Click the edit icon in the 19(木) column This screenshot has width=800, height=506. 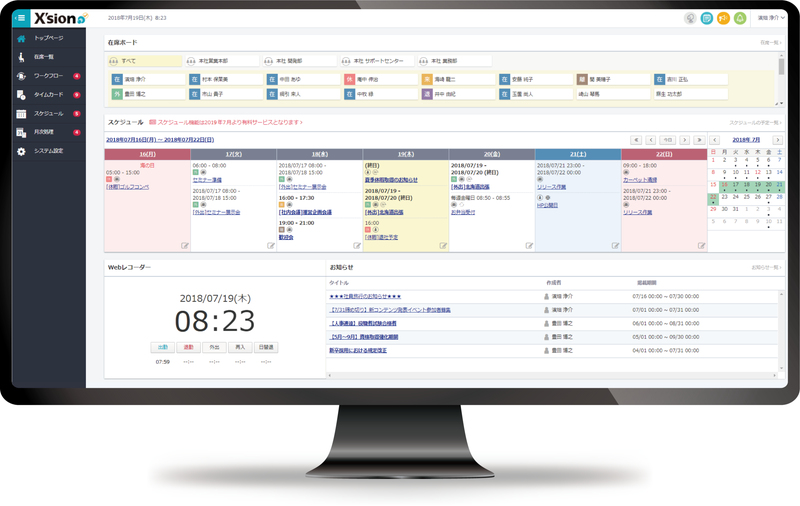[443, 246]
